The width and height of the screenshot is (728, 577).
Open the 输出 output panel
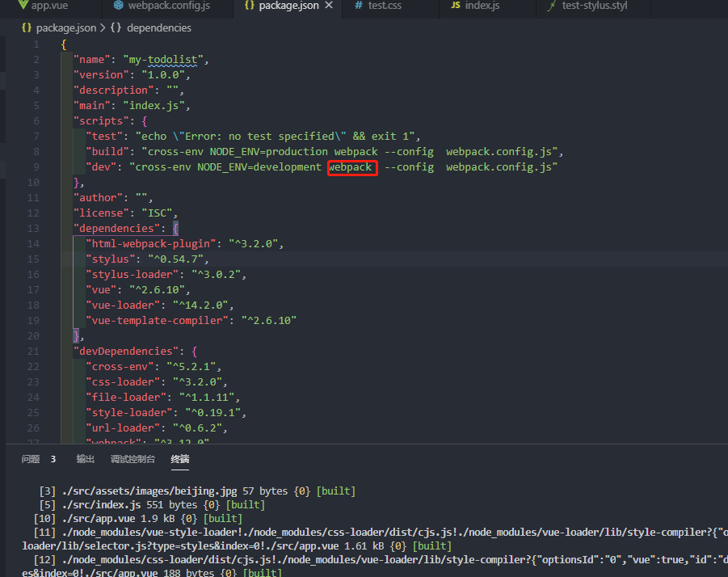85,458
